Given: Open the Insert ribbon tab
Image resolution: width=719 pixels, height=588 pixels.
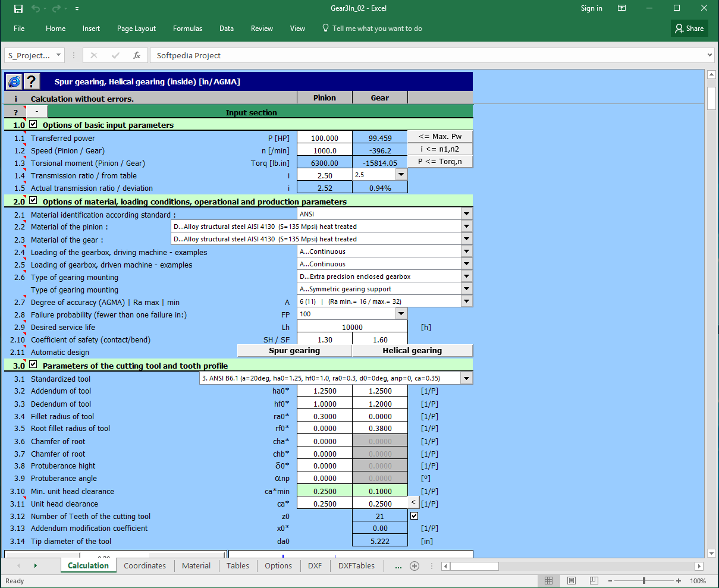Looking at the screenshot, I should click(x=91, y=29).
